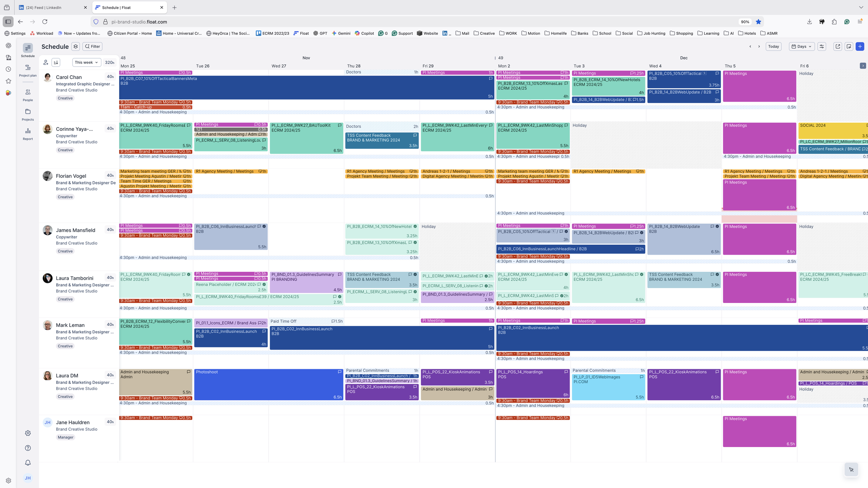Click the sort order icon in the sidebar
The image size is (868, 488).
(x=56, y=62)
